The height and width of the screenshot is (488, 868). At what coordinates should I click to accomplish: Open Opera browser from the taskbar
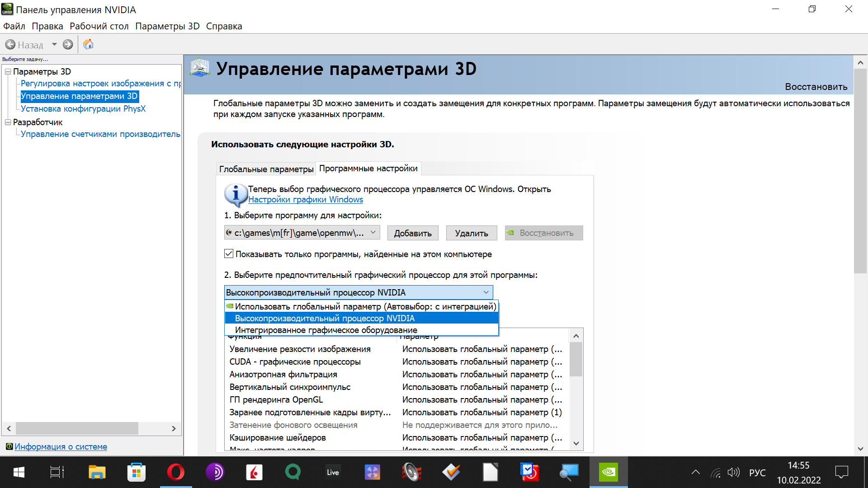click(x=175, y=472)
